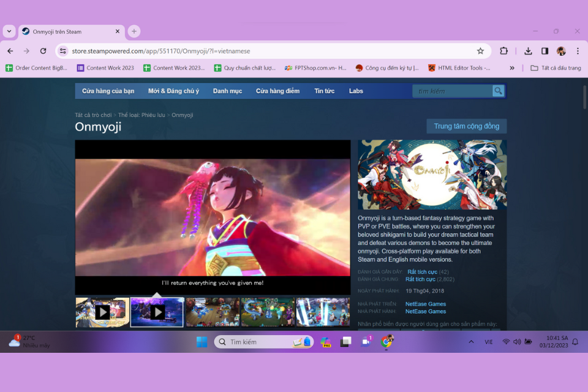Open the browser extensions puzzle icon

pos(503,51)
